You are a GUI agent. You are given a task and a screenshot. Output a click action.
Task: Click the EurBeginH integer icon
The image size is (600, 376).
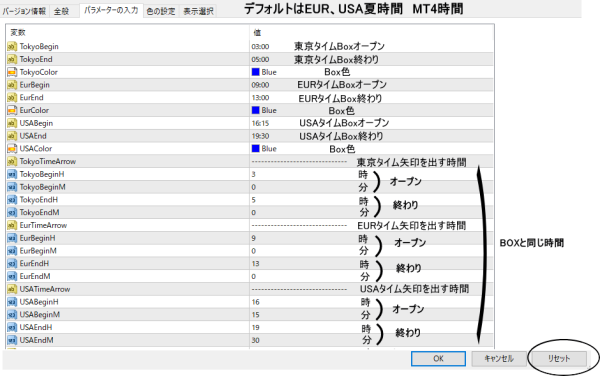click(x=12, y=238)
